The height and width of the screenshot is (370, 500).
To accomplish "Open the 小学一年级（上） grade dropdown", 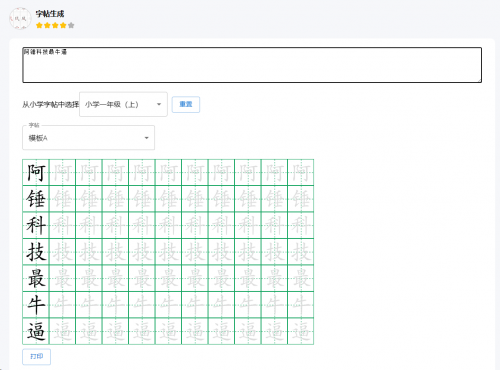I will pyautogui.click(x=123, y=104).
